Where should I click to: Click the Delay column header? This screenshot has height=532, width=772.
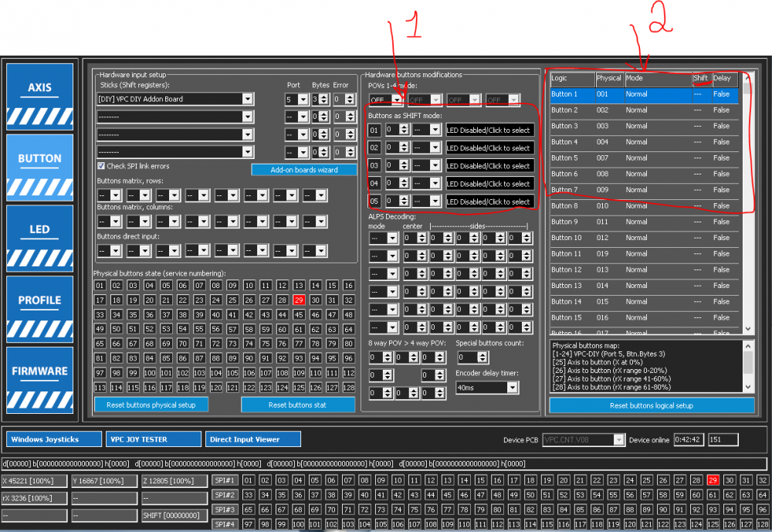pyautogui.click(x=725, y=78)
